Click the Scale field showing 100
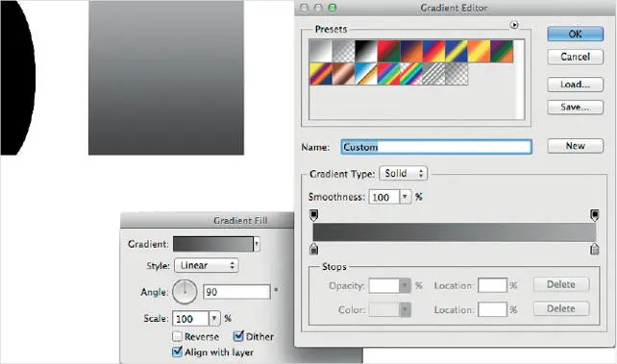This screenshot has height=364, width=617. [x=190, y=319]
